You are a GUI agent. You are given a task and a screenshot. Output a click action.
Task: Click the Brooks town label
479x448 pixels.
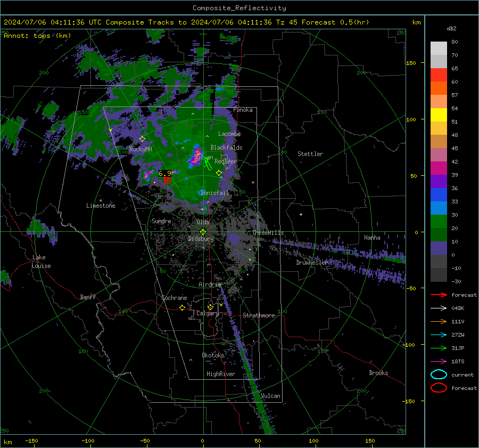(378, 373)
